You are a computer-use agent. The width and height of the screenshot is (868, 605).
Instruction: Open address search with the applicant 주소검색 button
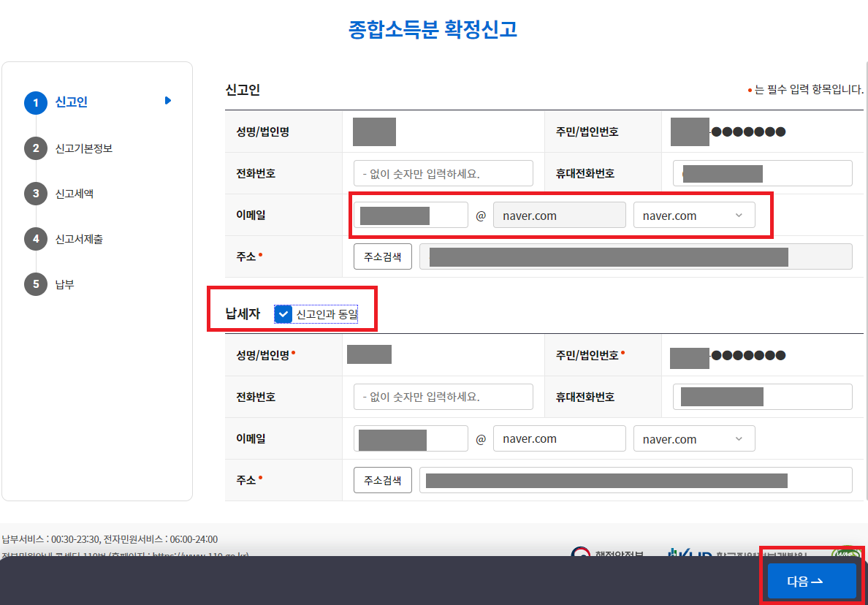click(x=382, y=256)
